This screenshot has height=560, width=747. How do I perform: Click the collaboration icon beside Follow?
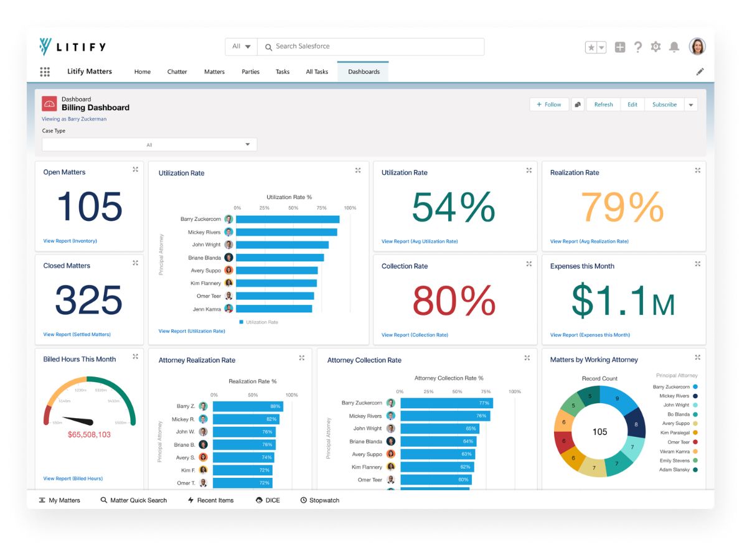pos(578,105)
